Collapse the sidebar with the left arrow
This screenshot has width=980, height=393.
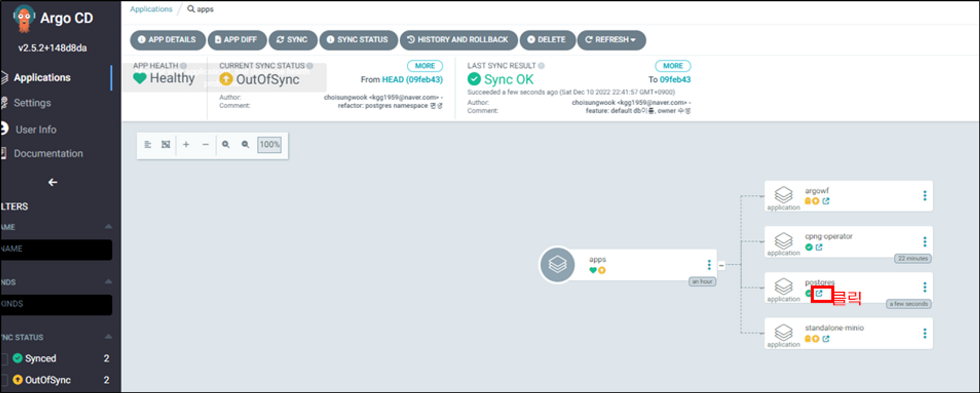pyautogui.click(x=53, y=182)
